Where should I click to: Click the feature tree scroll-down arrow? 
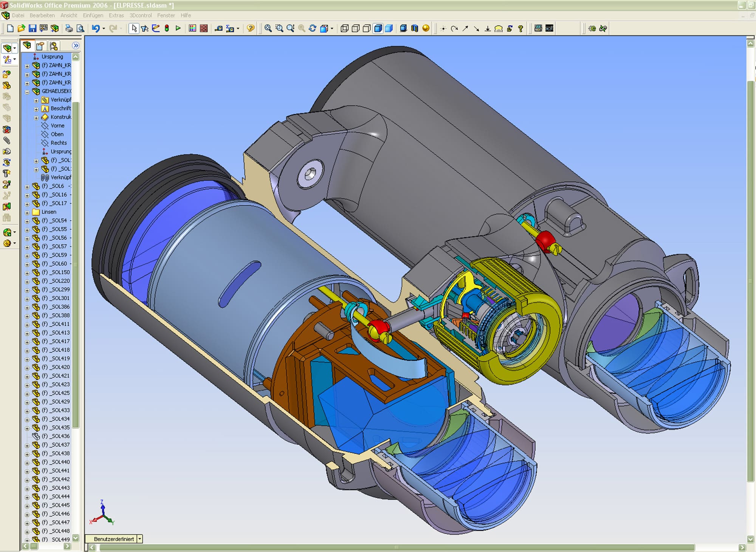pos(76,538)
